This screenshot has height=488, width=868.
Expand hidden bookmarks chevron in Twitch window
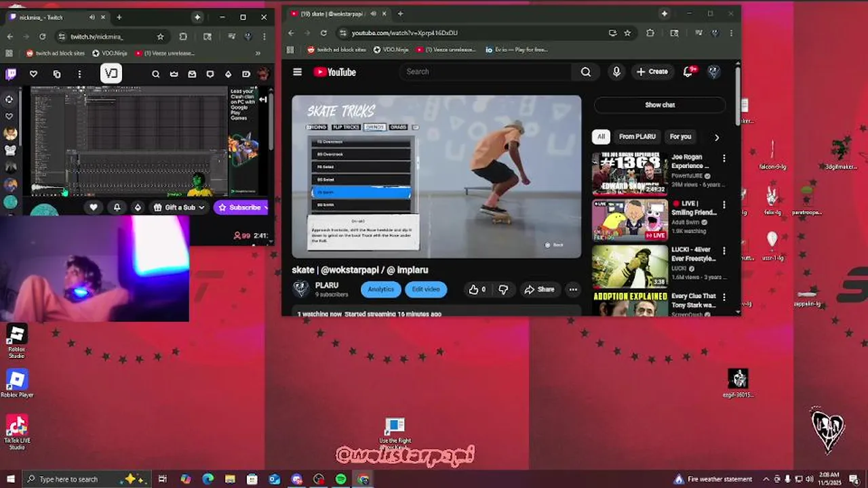(x=258, y=53)
